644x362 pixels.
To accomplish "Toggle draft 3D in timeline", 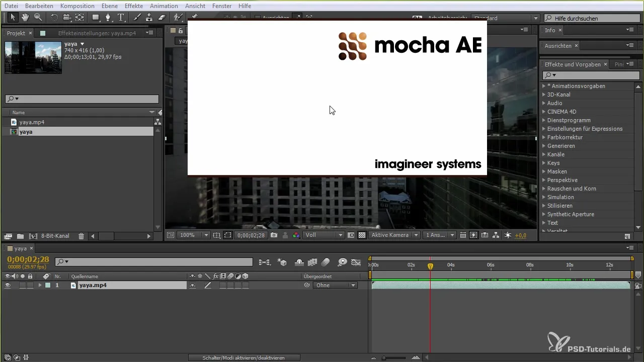I will (283, 262).
